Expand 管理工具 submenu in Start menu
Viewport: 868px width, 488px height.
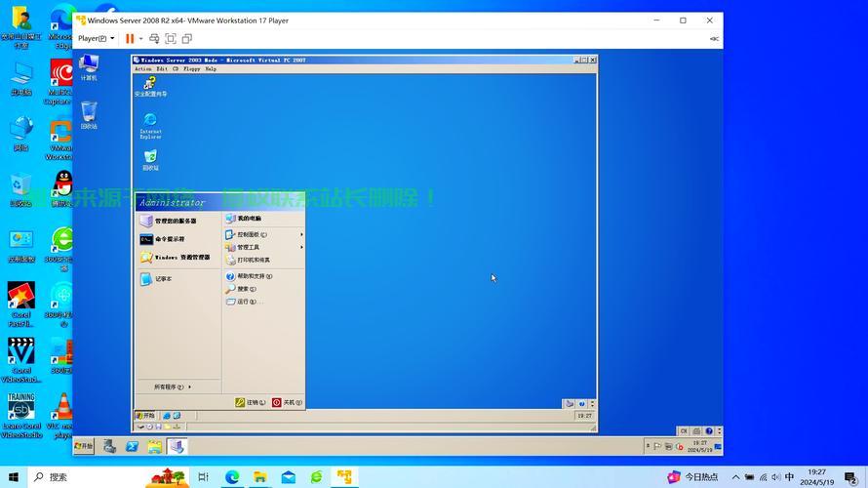click(264, 247)
